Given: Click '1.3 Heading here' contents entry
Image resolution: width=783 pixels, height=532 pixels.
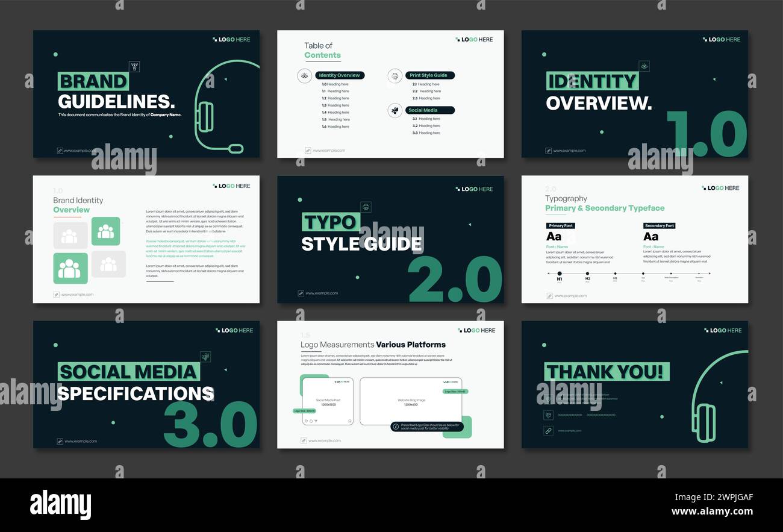Looking at the screenshot, I should pyautogui.click(x=335, y=105).
